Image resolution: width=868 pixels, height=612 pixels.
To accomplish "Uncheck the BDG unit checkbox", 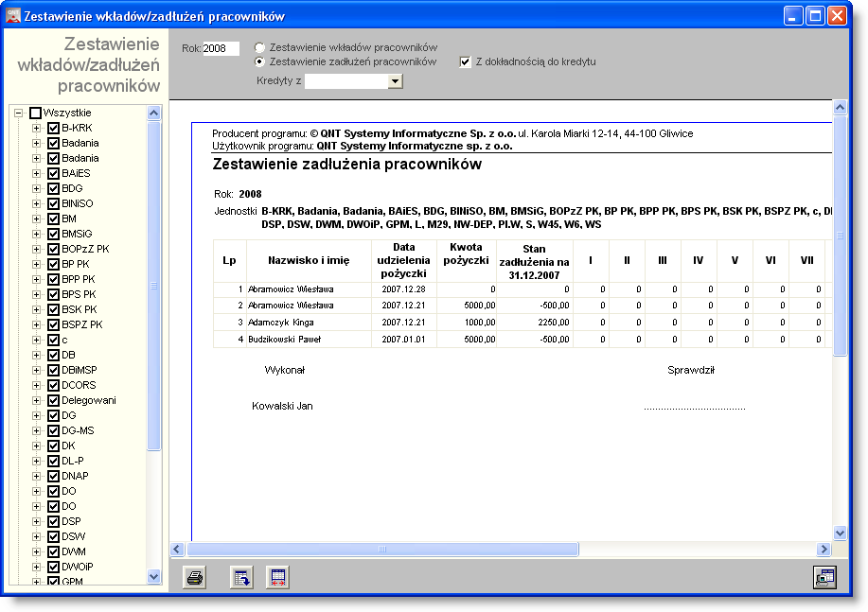I will pyautogui.click(x=53, y=188).
